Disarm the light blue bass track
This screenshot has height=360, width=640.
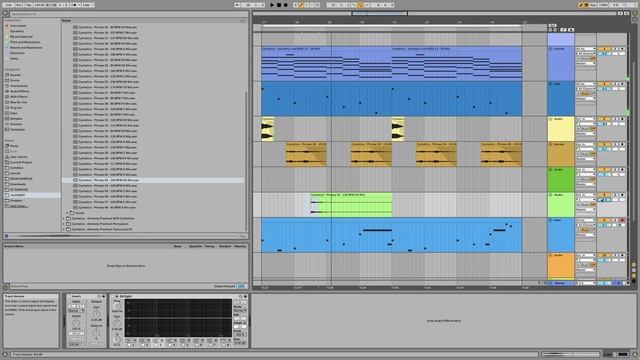click(622, 220)
